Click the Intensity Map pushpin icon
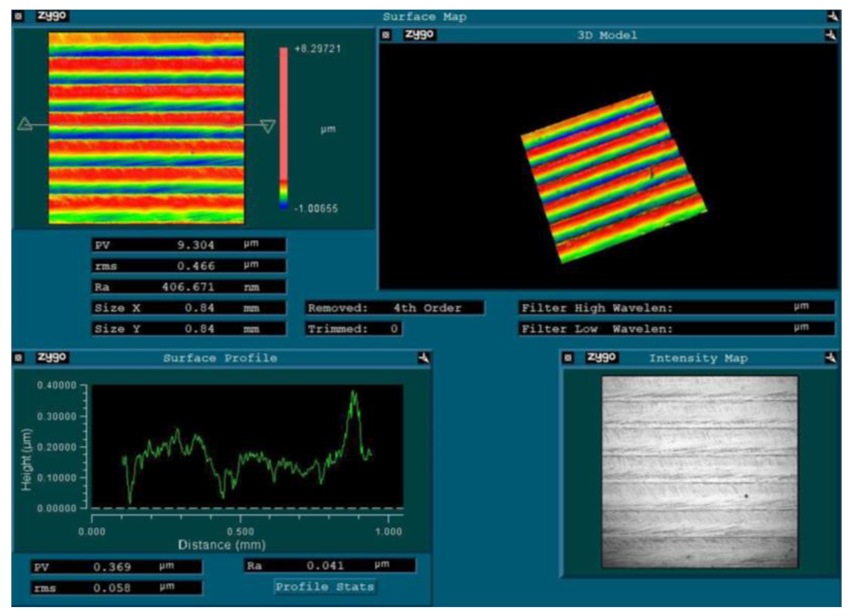The height and width of the screenshot is (616, 851). [x=830, y=358]
